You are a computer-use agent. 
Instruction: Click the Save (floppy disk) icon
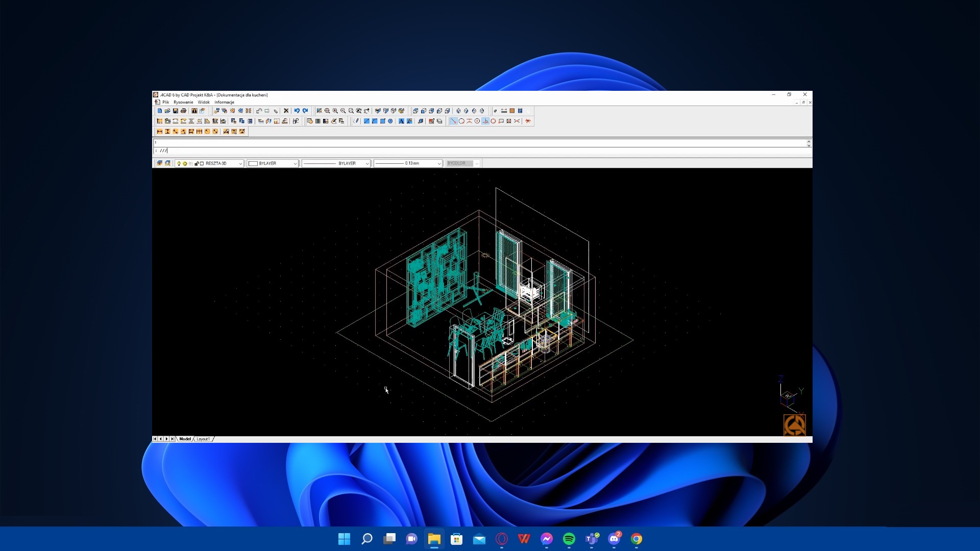point(176,111)
